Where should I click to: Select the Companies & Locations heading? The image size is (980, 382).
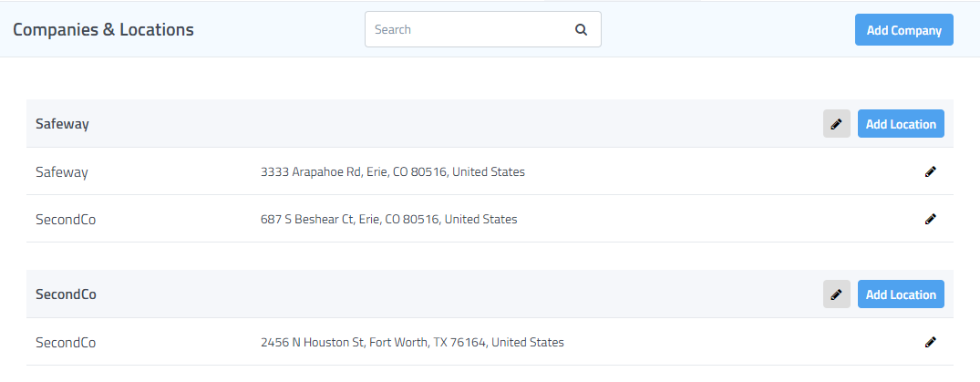(x=103, y=29)
